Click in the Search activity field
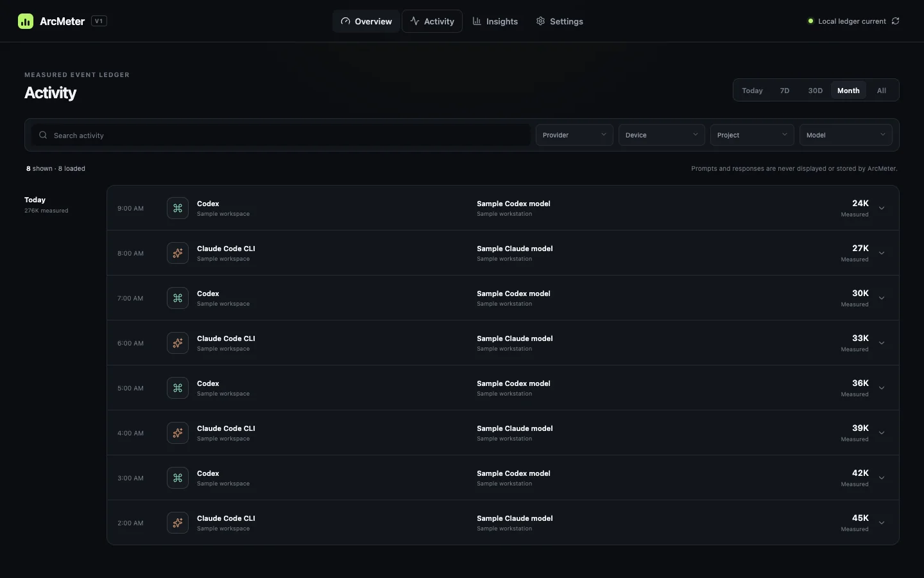 tap(281, 135)
